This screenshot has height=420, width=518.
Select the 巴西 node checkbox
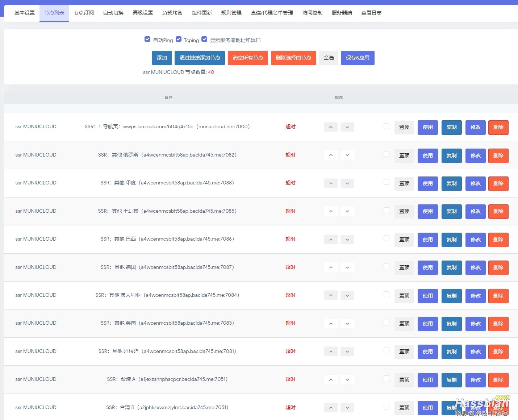click(x=387, y=238)
